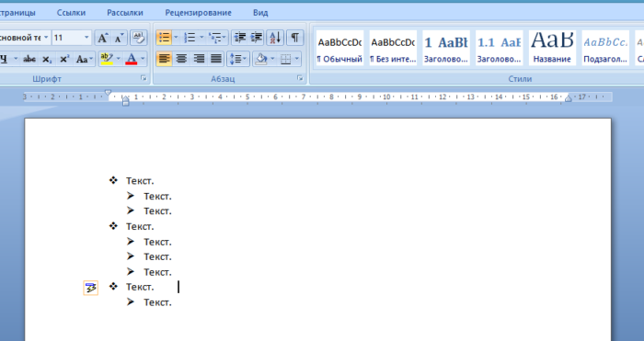Viewport: 644px width, 341px height.
Task: Toggle Align Text Left button
Action: [165, 59]
